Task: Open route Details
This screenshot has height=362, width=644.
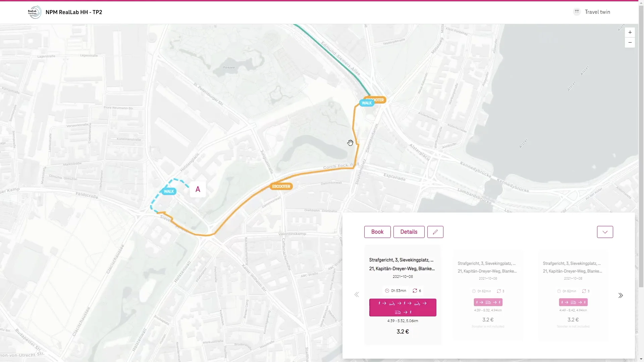Action: 409,232
